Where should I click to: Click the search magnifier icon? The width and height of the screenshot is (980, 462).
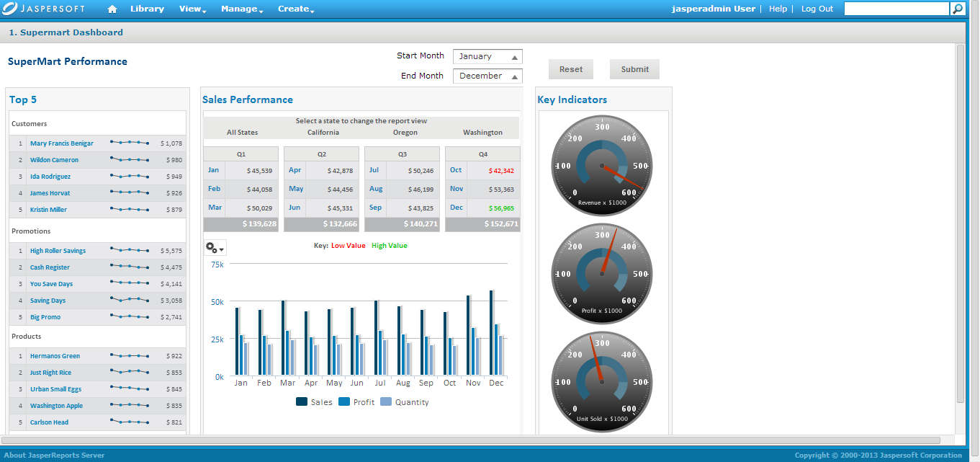pyautogui.click(x=958, y=9)
